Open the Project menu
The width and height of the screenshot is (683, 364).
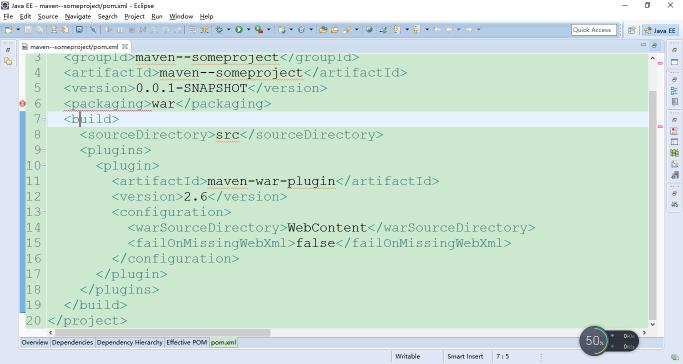pos(134,16)
